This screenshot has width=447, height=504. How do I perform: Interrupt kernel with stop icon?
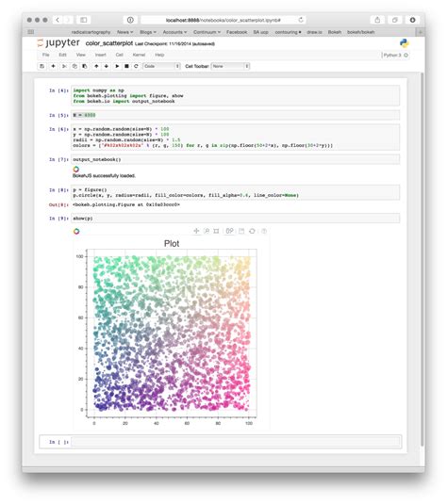point(126,66)
